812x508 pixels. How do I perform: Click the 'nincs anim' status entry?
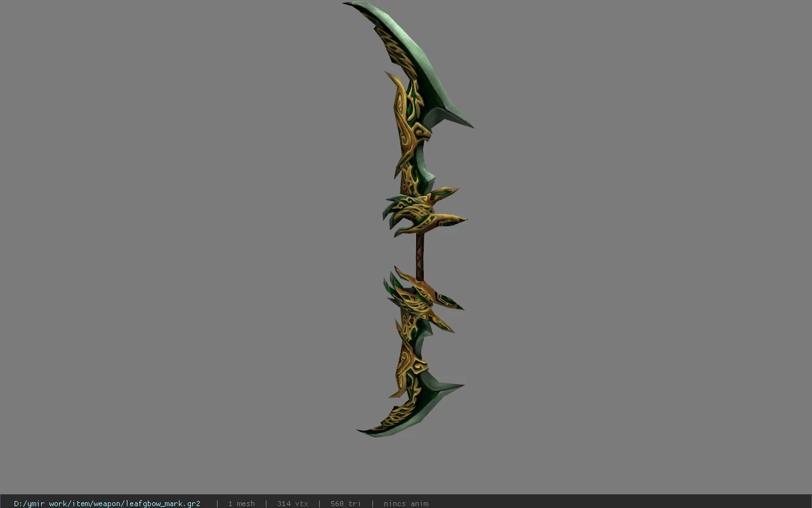(x=406, y=504)
